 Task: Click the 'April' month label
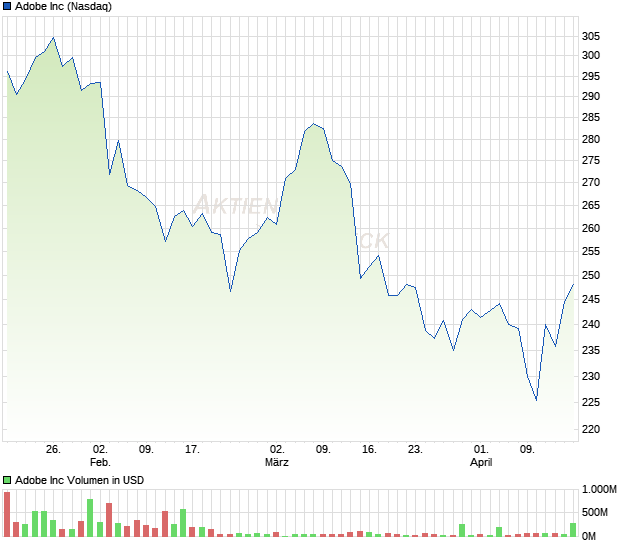click(481, 462)
